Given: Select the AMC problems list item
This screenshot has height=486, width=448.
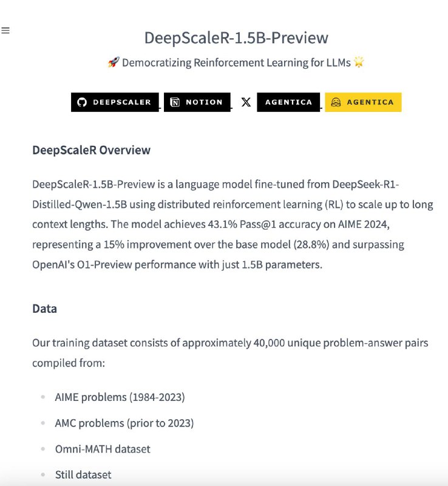Looking at the screenshot, I should point(124,423).
